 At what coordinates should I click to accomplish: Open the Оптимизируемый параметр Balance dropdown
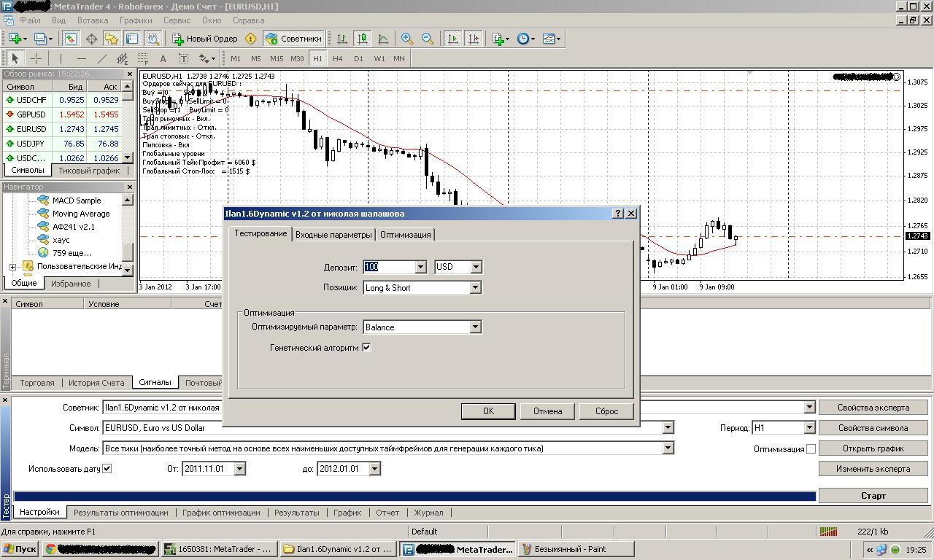coord(475,327)
